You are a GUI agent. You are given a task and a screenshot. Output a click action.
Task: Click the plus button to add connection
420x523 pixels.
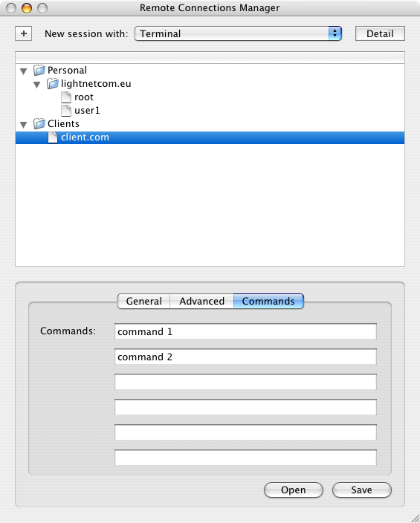coord(23,33)
